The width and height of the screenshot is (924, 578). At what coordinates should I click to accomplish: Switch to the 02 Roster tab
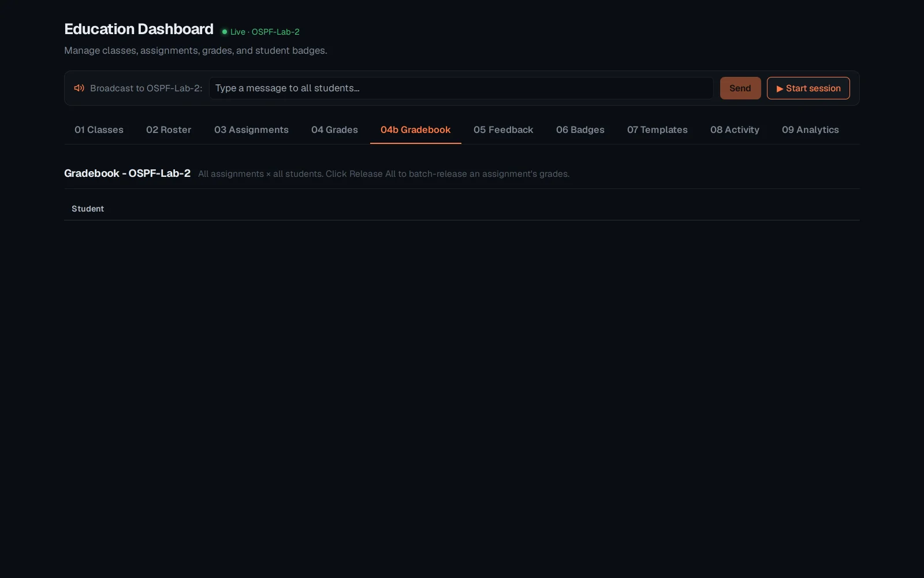pyautogui.click(x=169, y=129)
